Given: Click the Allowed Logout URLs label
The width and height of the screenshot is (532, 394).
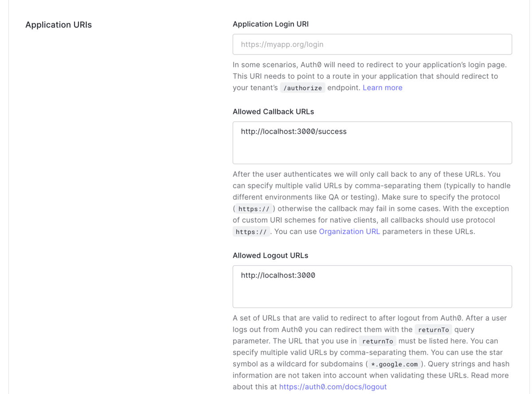Looking at the screenshot, I should click(x=270, y=255).
